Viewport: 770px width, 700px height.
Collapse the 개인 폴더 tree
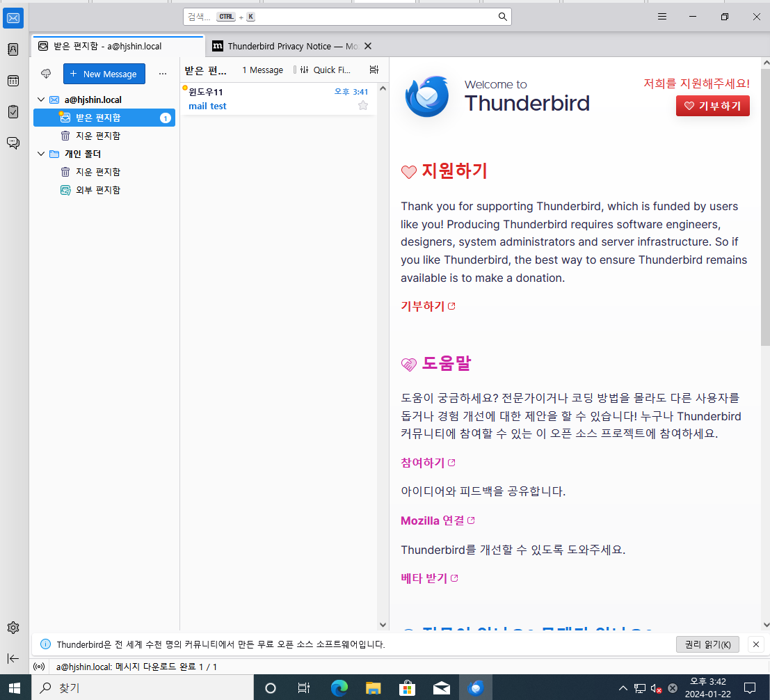[41, 154]
